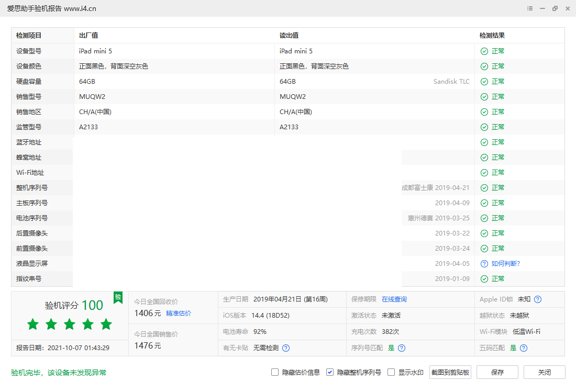Select the fifth green rating star
Screen dimensions: 576x392
106,324
